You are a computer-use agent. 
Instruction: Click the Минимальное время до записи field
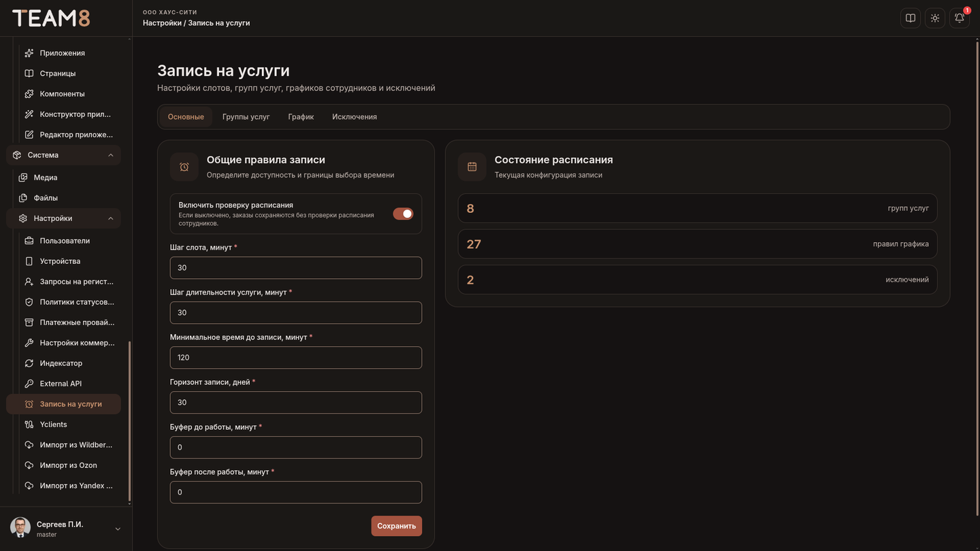296,358
